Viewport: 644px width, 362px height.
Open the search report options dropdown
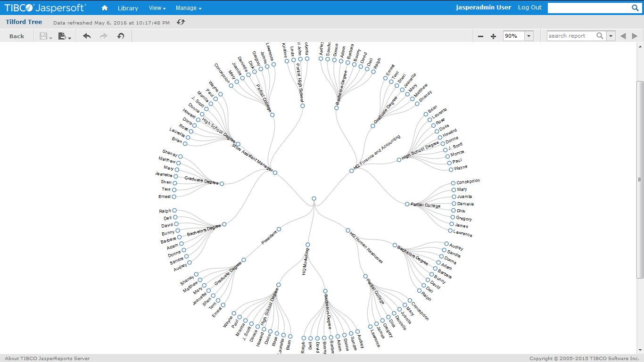pyautogui.click(x=611, y=35)
